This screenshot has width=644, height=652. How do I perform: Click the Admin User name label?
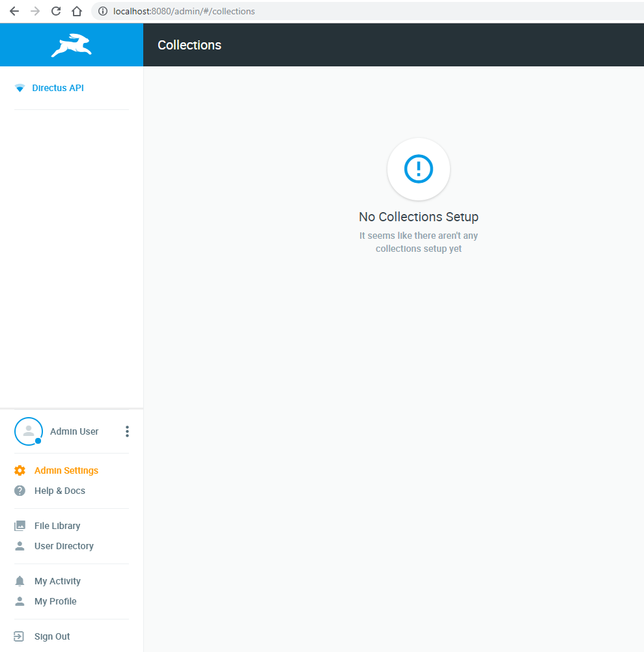(74, 431)
